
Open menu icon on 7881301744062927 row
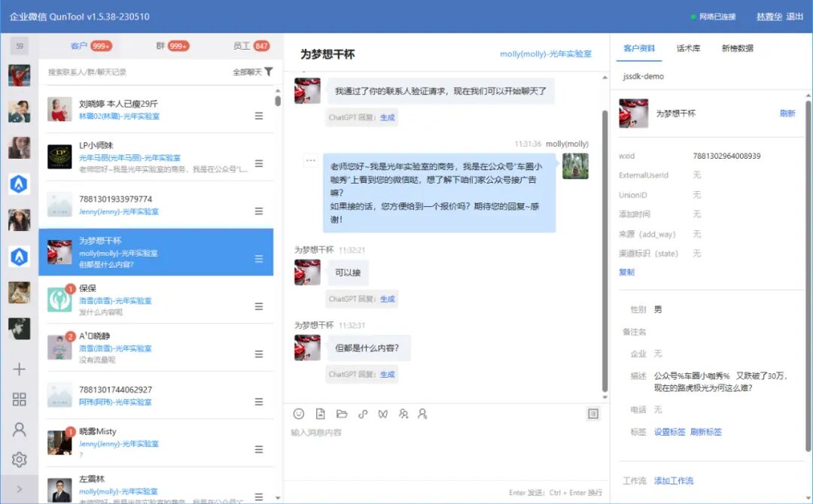(x=259, y=402)
